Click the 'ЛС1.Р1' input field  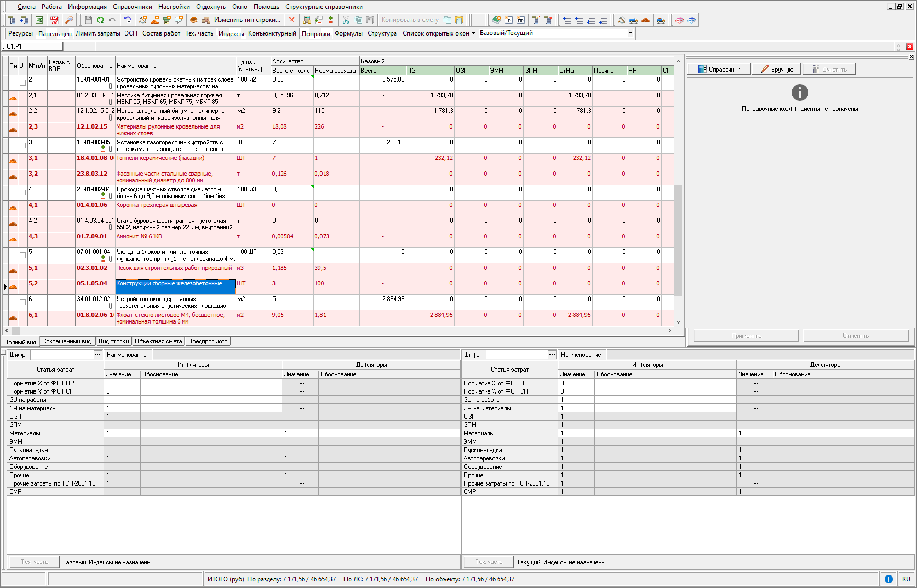32,47
